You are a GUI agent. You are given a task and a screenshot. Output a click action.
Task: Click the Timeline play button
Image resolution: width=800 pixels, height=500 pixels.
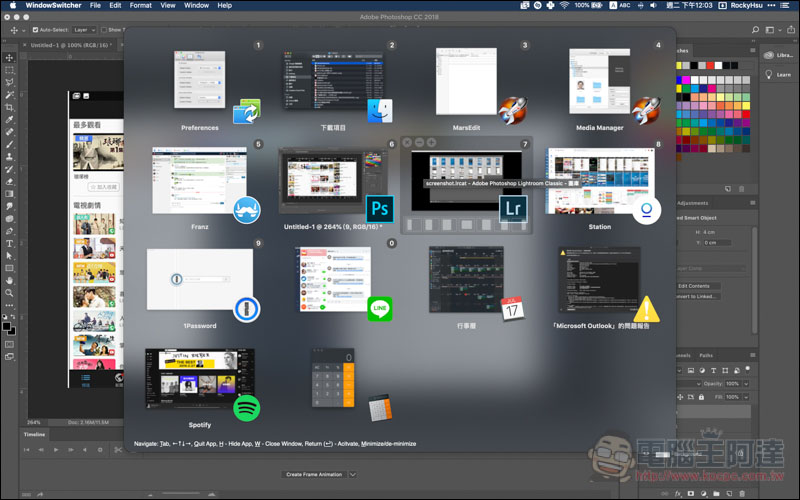[x=56, y=449]
